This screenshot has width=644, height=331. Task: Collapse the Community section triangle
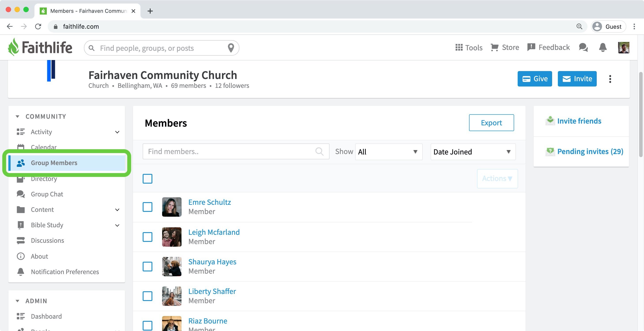click(17, 117)
